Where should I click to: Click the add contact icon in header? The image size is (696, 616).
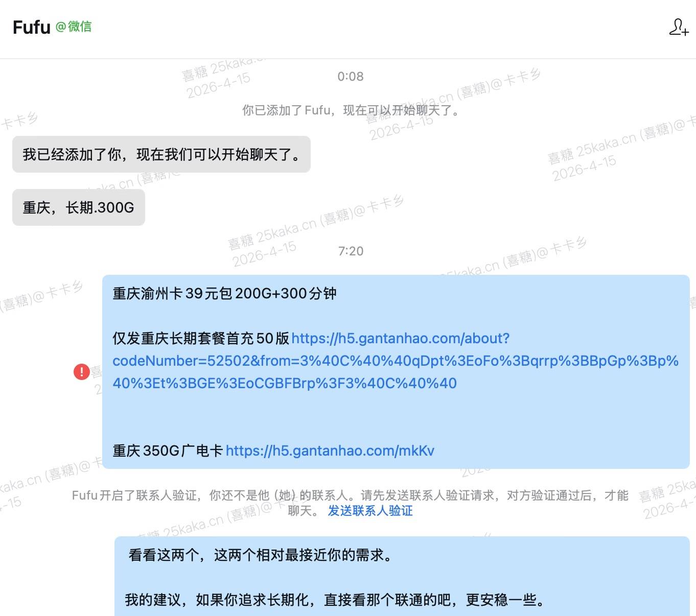[x=679, y=27]
